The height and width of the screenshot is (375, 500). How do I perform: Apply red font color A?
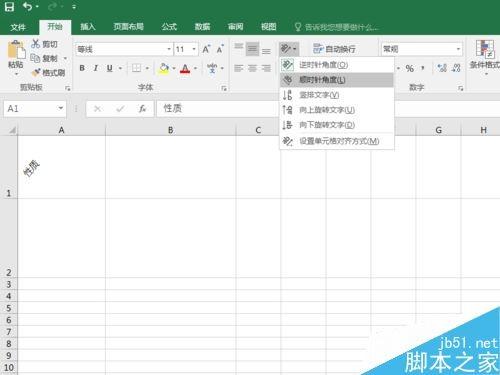tap(185, 69)
